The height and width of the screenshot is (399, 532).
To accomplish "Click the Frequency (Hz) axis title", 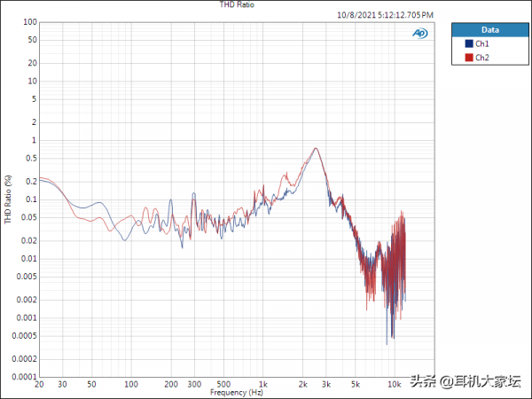I will tap(237, 392).
